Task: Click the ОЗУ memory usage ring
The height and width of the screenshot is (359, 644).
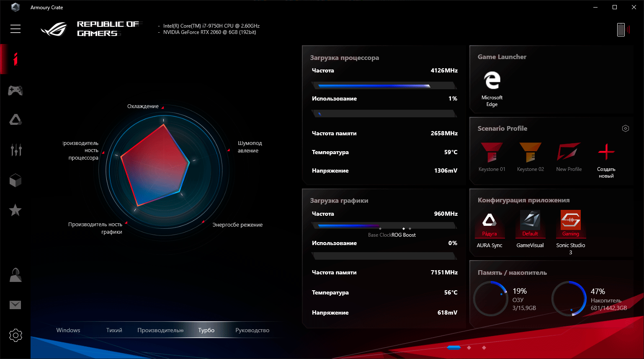Action: 491,299
